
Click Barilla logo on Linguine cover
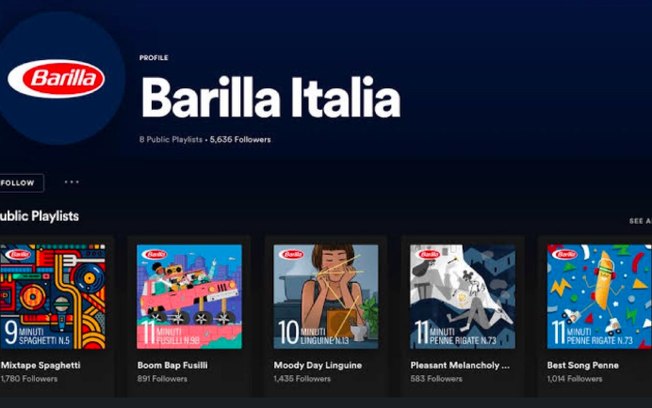tap(291, 254)
